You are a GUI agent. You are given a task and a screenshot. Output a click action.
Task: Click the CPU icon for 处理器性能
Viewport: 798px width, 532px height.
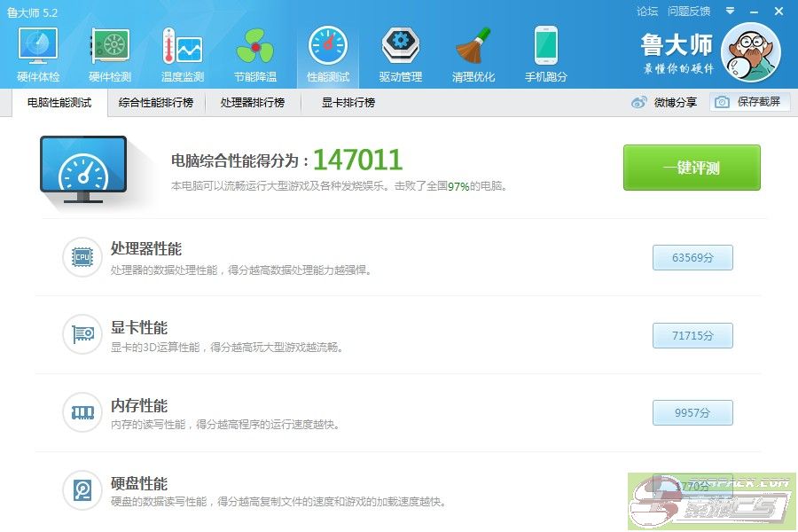[82, 257]
